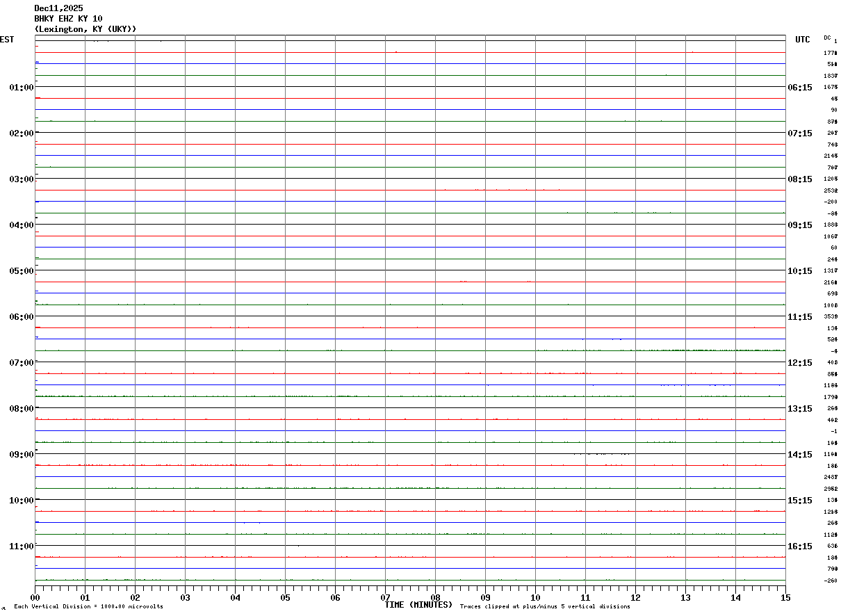Click minute tick label 09 on x-axis
The height and width of the screenshot is (616, 841).
pos(485,597)
